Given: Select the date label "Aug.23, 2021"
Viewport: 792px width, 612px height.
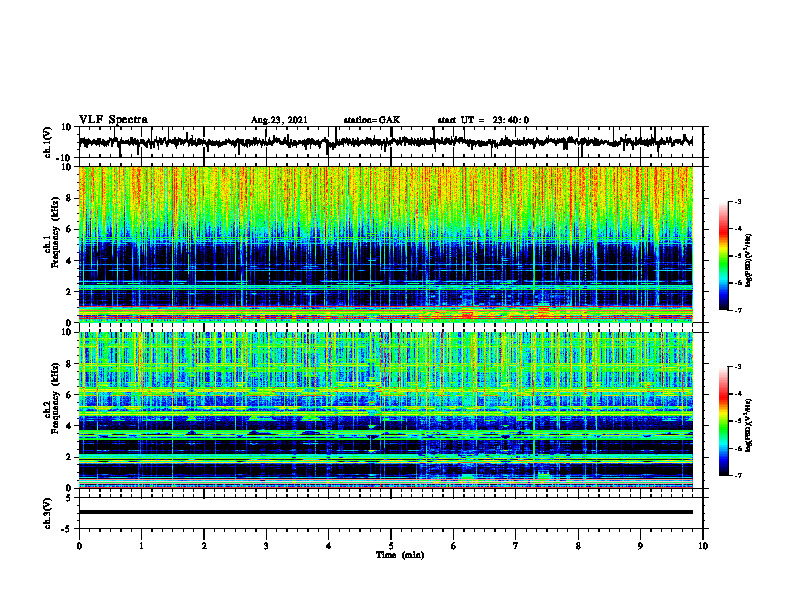Looking at the screenshot, I should [x=279, y=120].
